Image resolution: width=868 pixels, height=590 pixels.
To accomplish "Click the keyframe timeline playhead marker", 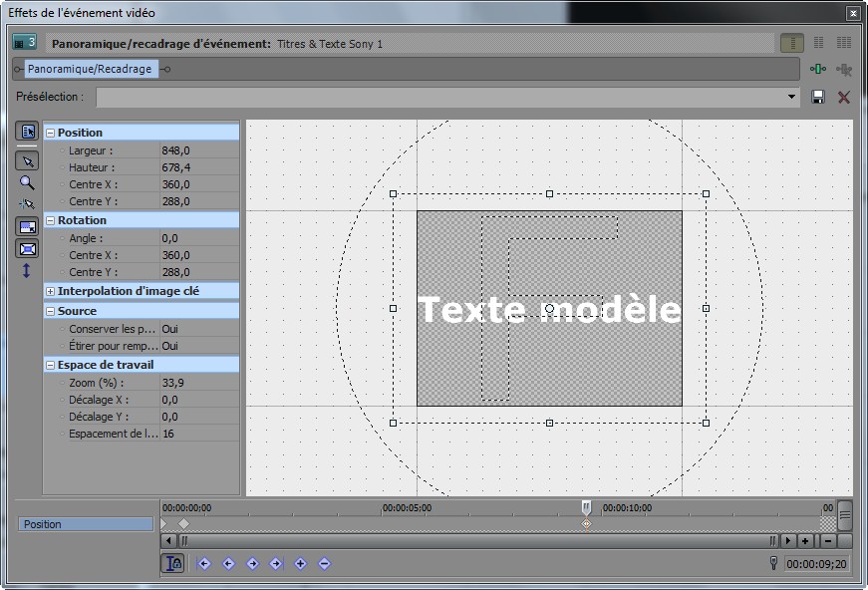I will (x=586, y=508).
